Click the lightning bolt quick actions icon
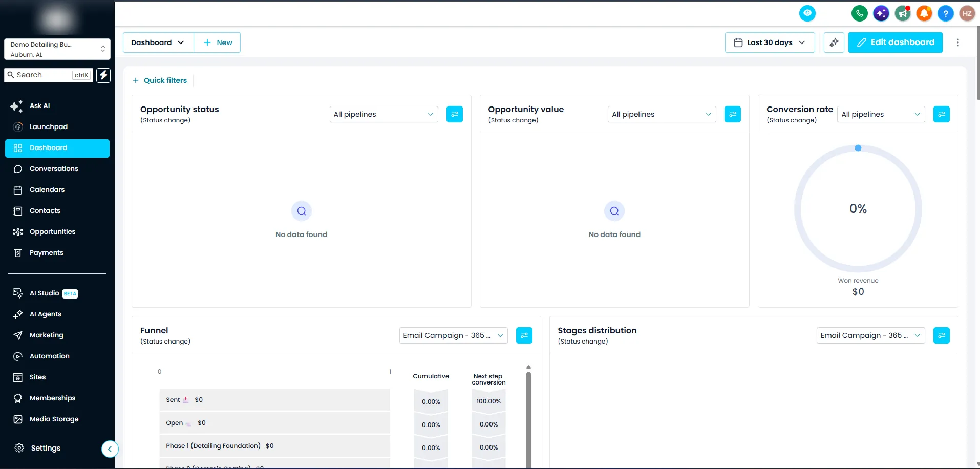 103,75
